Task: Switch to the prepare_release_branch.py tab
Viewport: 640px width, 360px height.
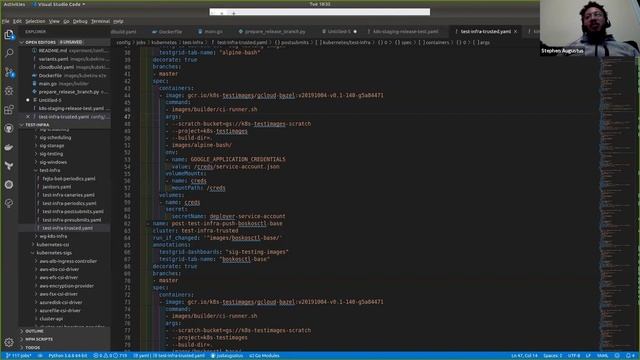Action: (272, 31)
